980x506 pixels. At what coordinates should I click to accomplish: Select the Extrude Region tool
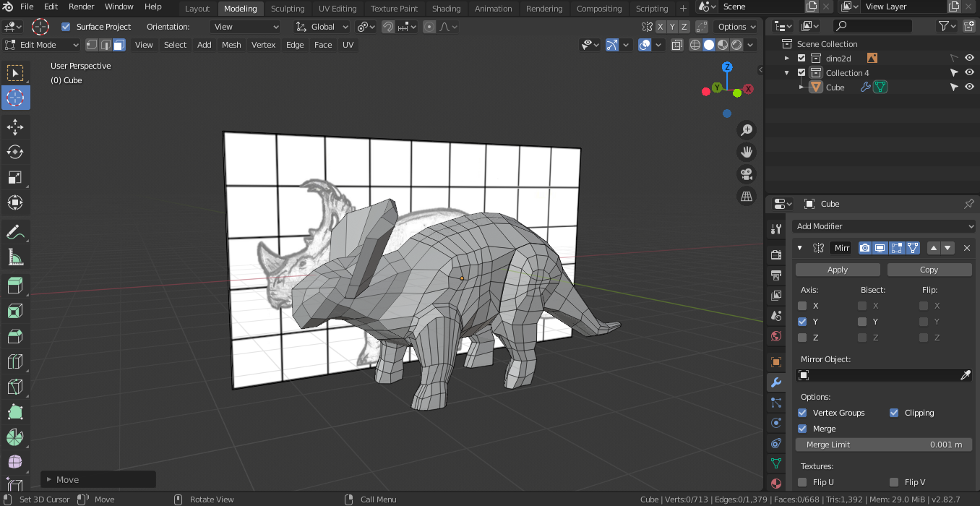[x=15, y=286]
